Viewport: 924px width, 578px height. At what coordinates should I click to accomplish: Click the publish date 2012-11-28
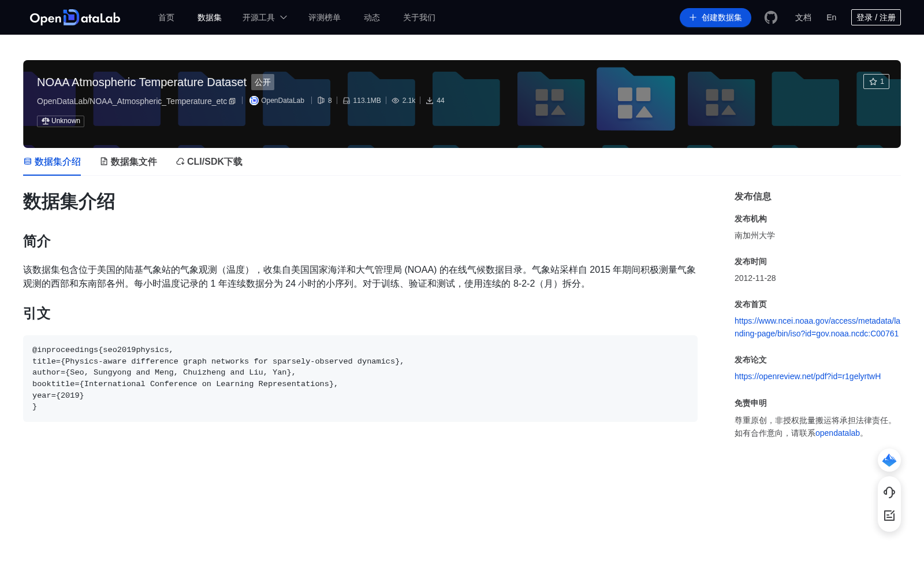[x=755, y=278]
